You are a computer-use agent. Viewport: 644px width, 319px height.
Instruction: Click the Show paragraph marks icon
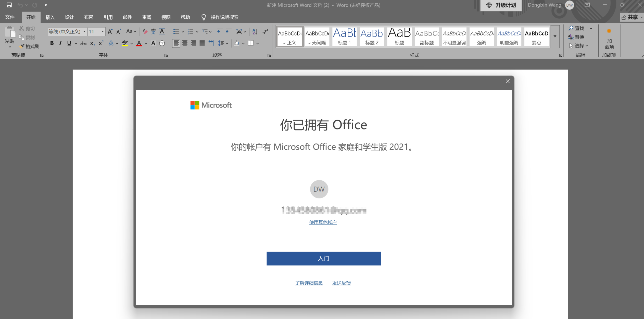265,31
